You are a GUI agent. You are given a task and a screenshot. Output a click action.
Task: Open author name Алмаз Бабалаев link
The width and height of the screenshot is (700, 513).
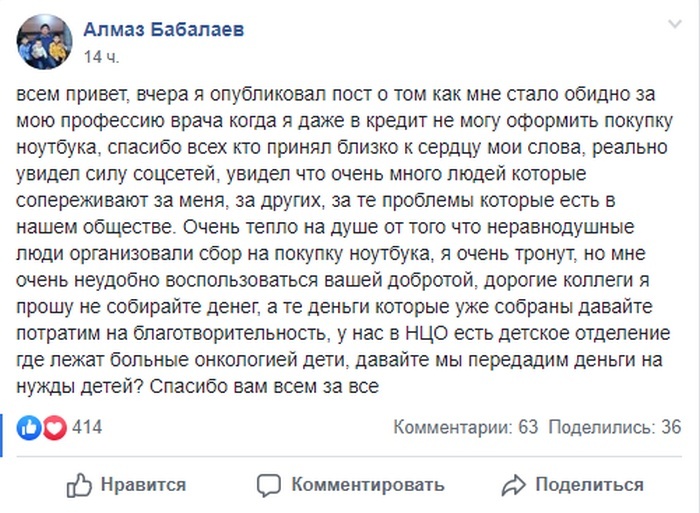click(x=164, y=30)
